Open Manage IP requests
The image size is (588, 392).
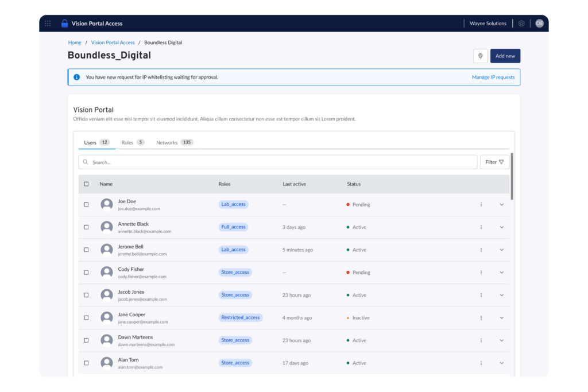pos(493,76)
